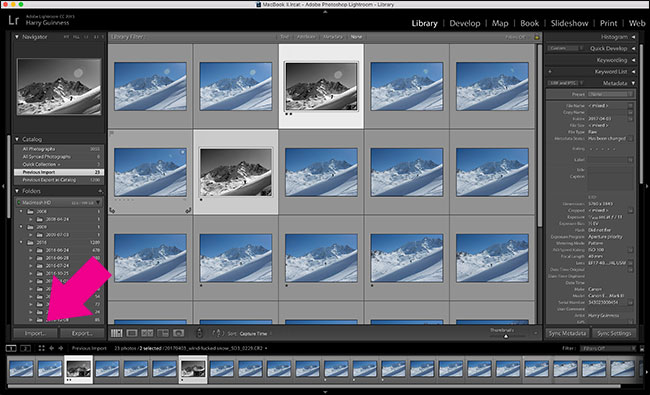Click the folder icon next to 2008

pyautogui.click(x=30, y=211)
